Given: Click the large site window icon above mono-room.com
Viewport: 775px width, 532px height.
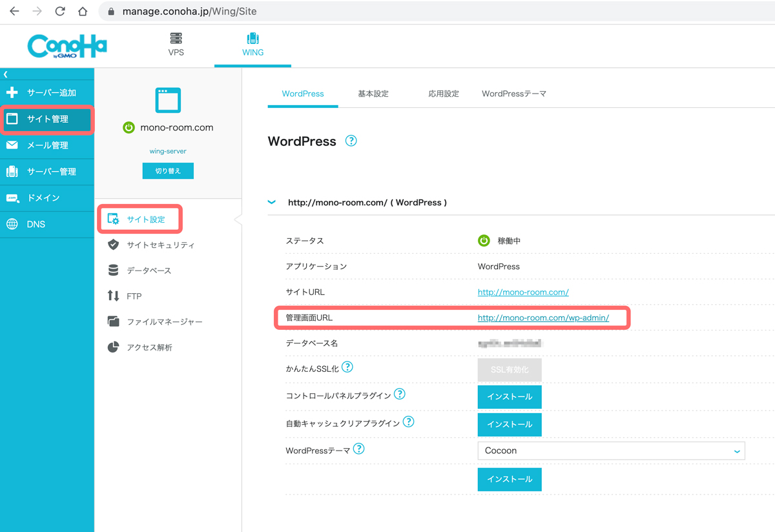Looking at the screenshot, I should coord(168,101).
